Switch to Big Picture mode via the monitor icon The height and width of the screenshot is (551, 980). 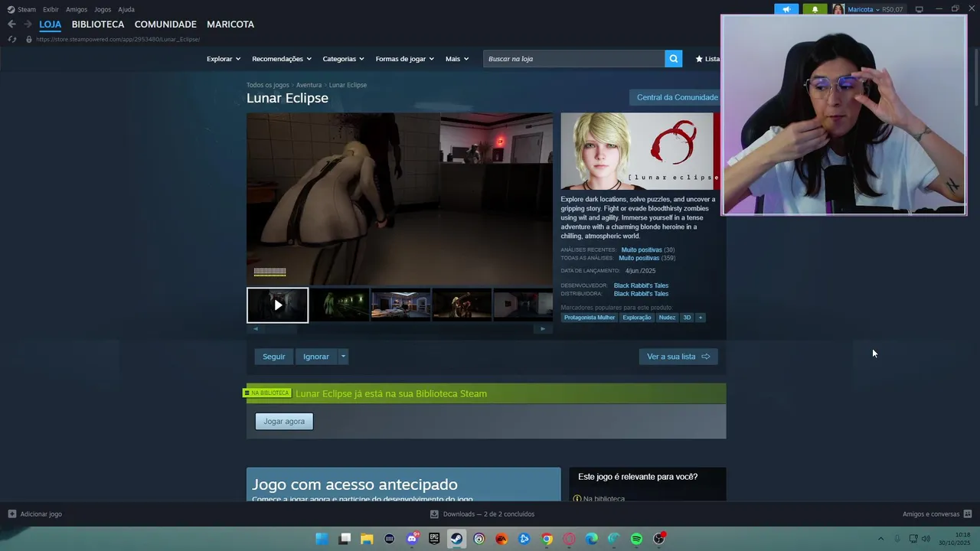pos(920,9)
